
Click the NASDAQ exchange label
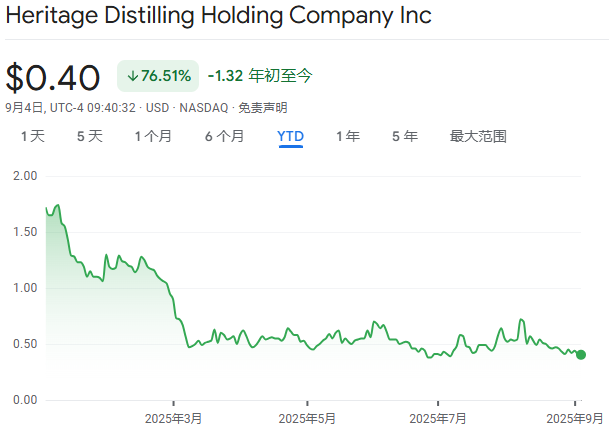point(204,107)
